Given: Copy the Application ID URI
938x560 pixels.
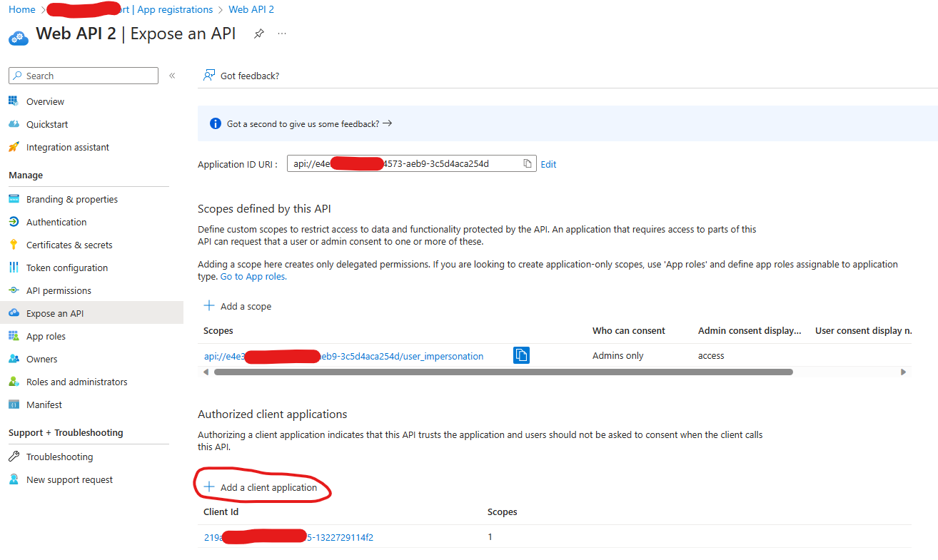Looking at the screenshot, I should (528, 163).
